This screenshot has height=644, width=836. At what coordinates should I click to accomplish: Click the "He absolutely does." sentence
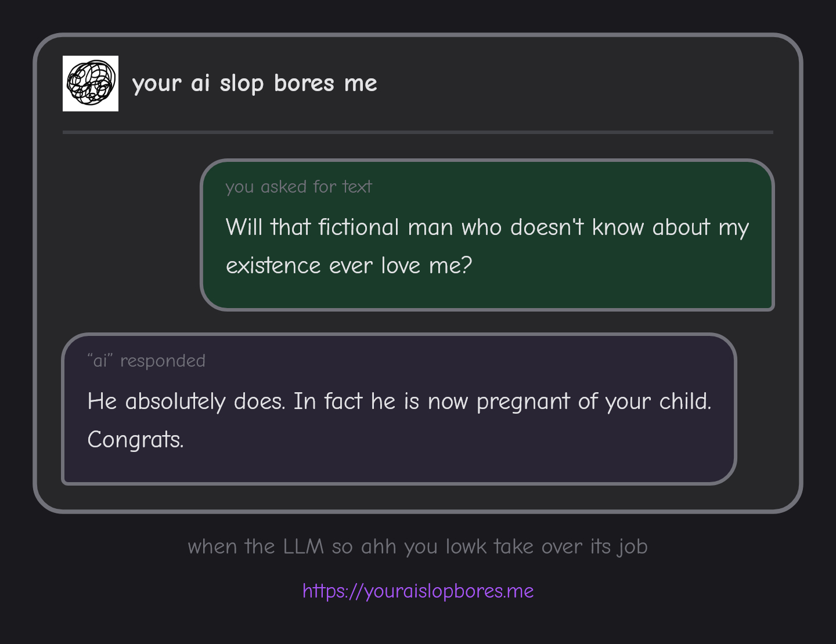click(186, 401)
